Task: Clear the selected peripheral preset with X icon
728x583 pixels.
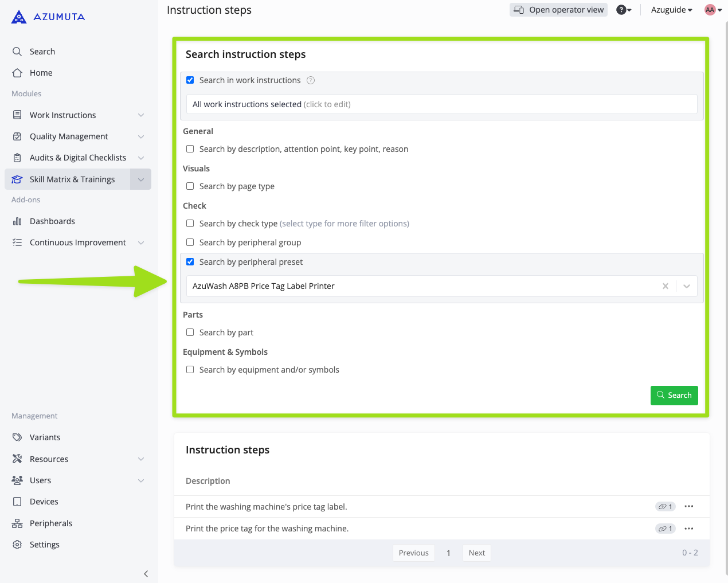Action: (665, 286)
